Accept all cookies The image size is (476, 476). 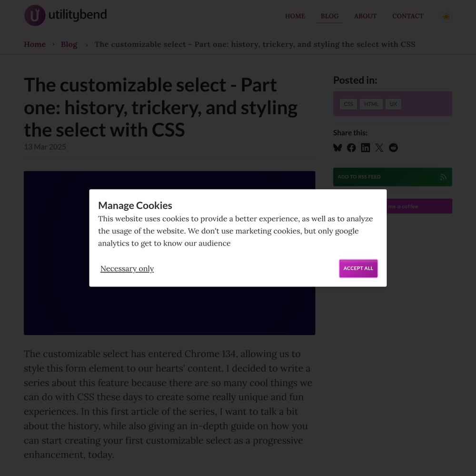click(358, 268)
